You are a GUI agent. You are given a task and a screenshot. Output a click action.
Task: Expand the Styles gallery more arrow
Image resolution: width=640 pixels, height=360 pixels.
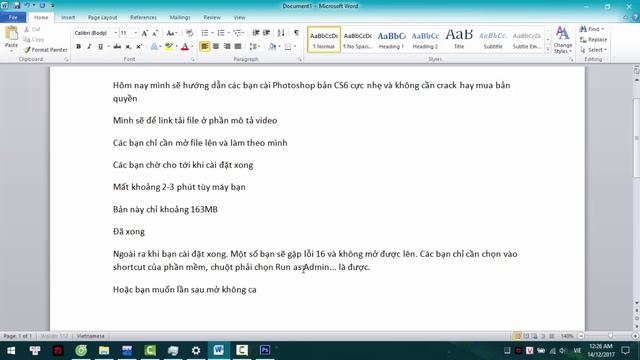(x=548, y=50)
